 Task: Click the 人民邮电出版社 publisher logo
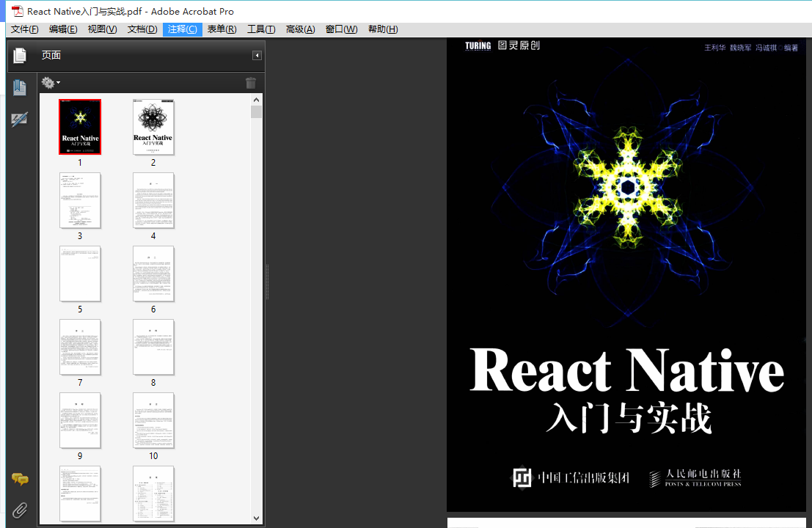[x=695, y=478]
